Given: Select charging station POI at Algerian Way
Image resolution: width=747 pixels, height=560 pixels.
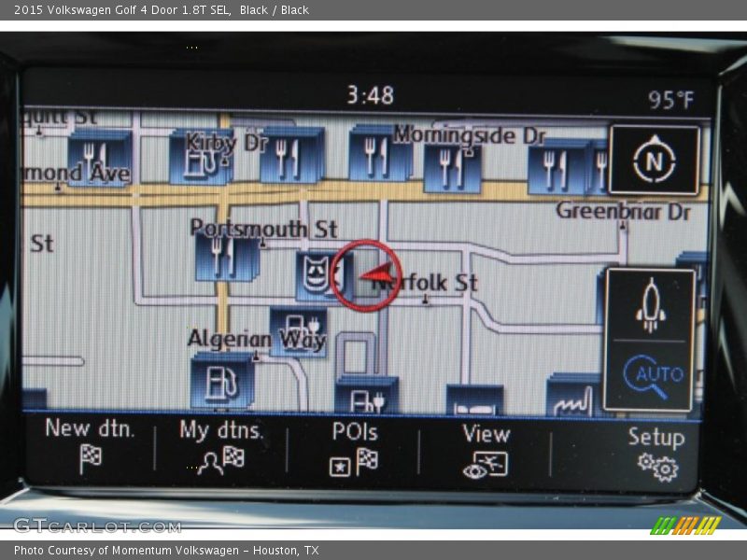Looking at the screenshot, I should [299, 332].
